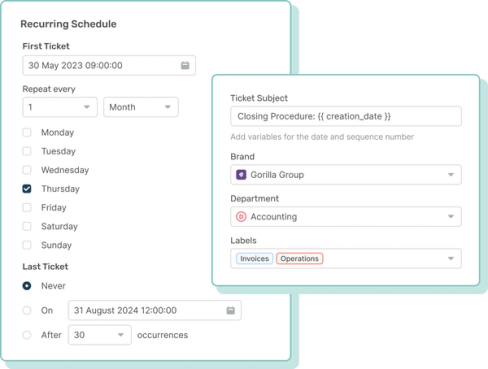Image resolution: width=488 pixels, height=369 pixels.
Task: Expand the Brand dropdown arrow
Action: (x=451, y=175)
